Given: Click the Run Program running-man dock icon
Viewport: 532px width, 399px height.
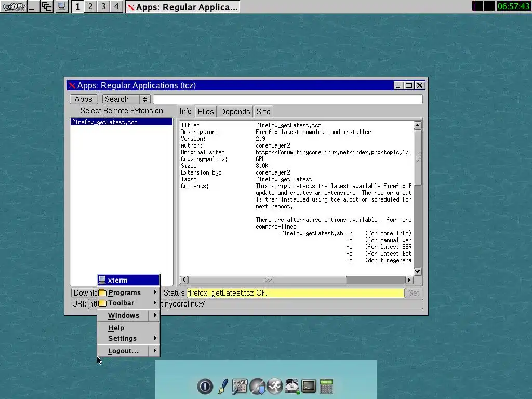Looking at the screenshot, I should pyautogui.click(x=274, y=386).
